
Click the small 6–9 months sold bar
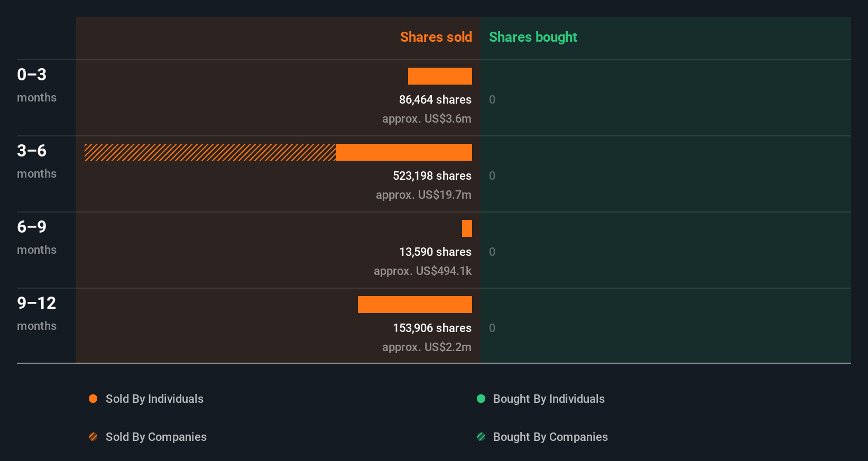467,228
